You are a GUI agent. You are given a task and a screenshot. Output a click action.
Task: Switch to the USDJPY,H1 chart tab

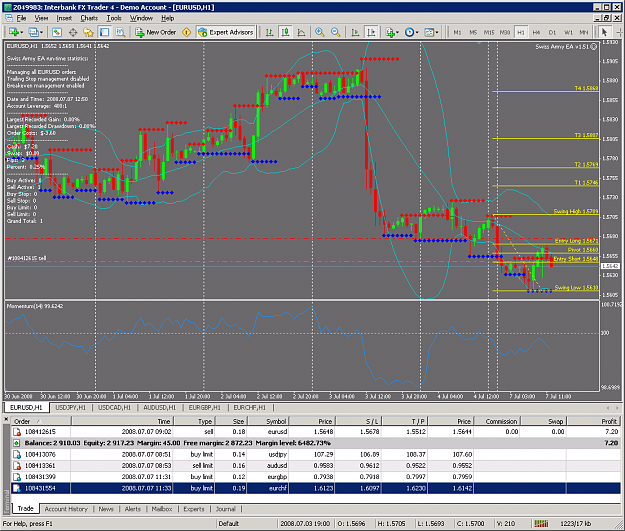point(70,407)
